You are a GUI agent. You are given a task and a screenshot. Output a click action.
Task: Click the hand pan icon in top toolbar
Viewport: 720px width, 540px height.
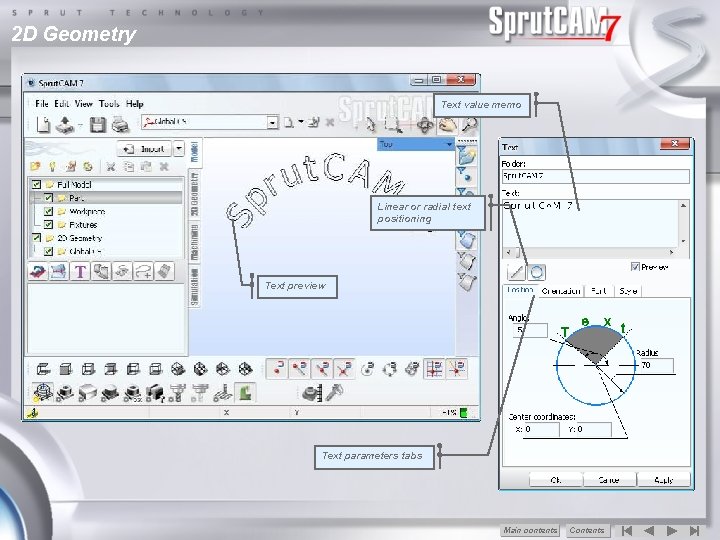click(x=447, y=124)
